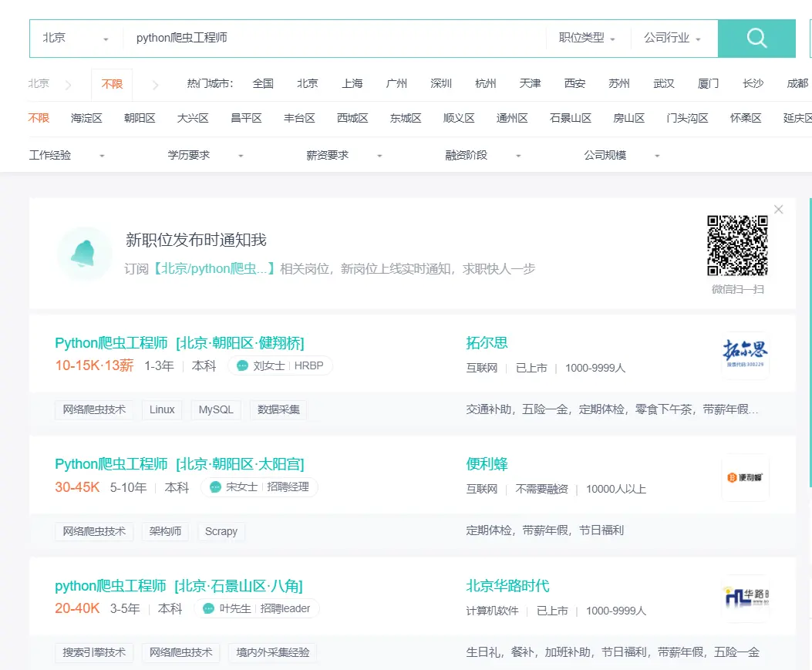Click the 搜索引擎技术 skill tag
This screenshot has width=812, height=670.
tap(94, 652)
